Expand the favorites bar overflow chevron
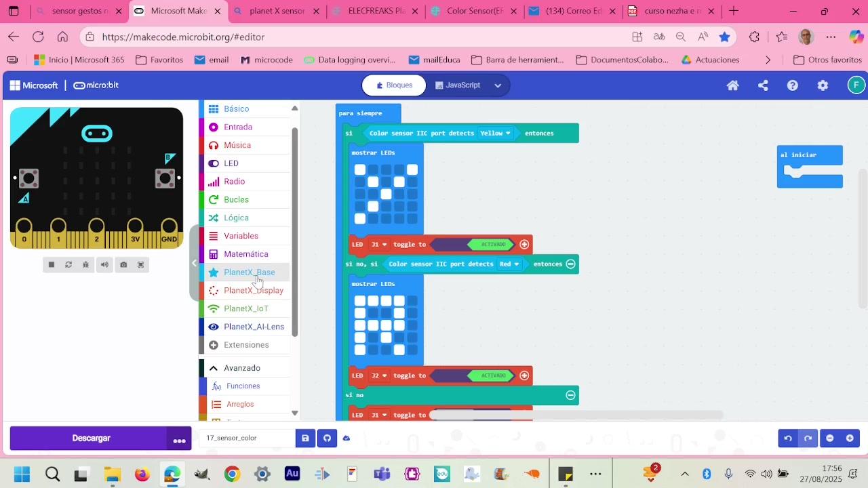The image size is (868, 488). pos(768,60)
